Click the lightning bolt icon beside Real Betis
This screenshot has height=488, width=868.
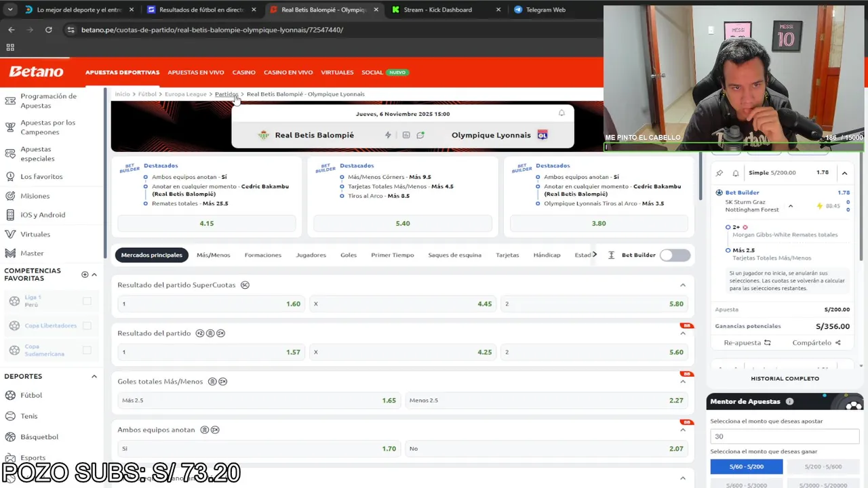point(388,135)
